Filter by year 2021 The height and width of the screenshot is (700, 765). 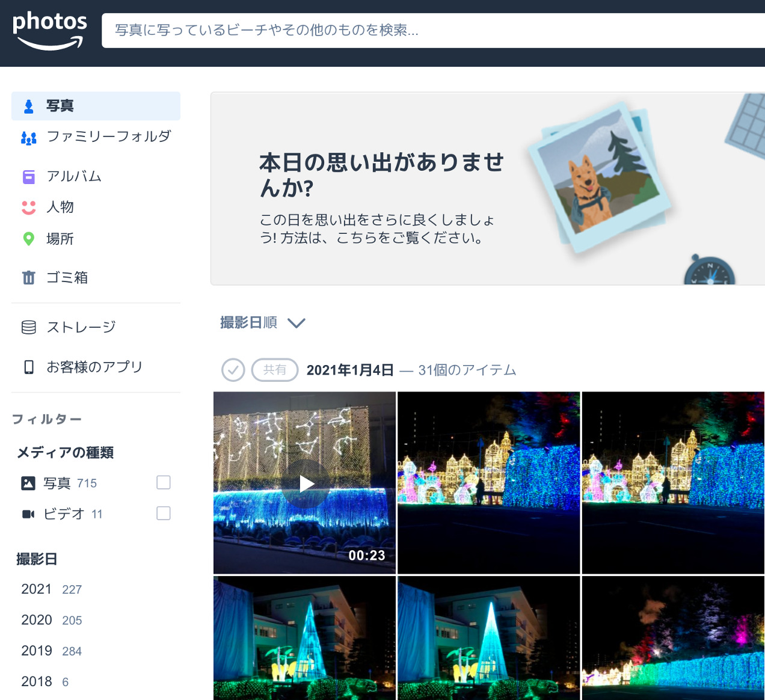coord(51,589)
